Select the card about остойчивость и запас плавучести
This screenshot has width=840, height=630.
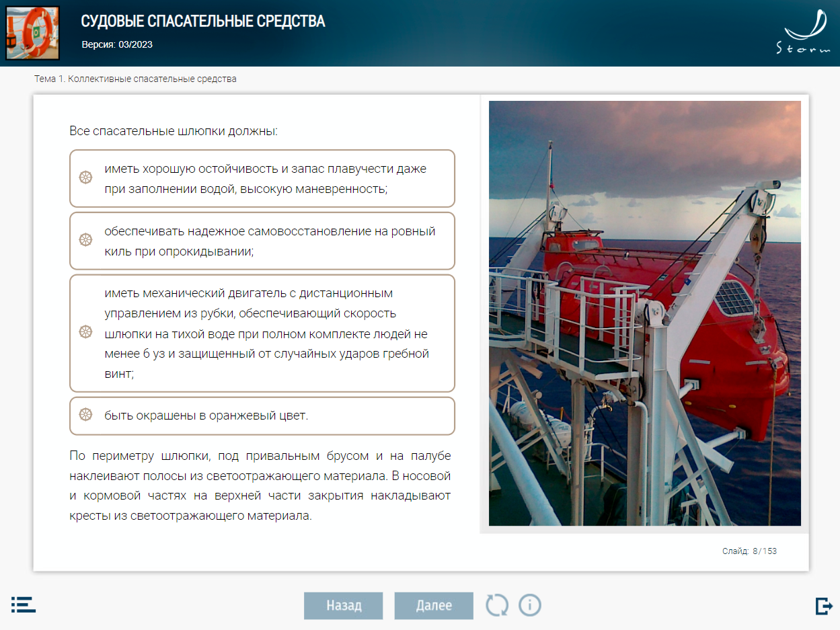[262, 178]
